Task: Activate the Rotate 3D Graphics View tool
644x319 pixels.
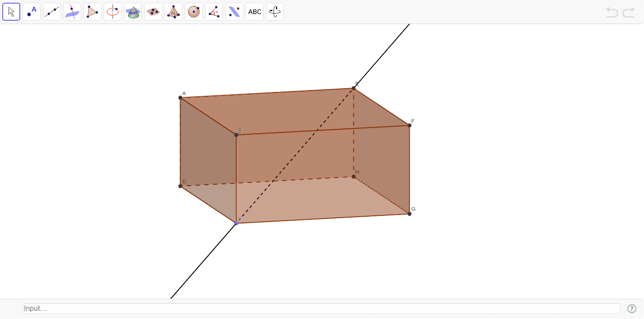Action: [x=275, y=12]
